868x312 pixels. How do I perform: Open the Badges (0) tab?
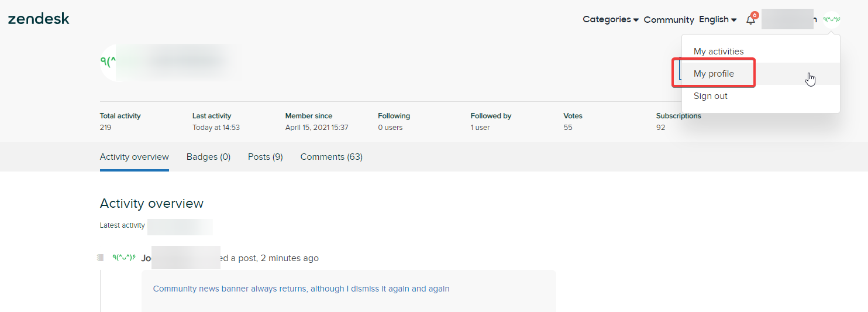click(x=208, y=157)
